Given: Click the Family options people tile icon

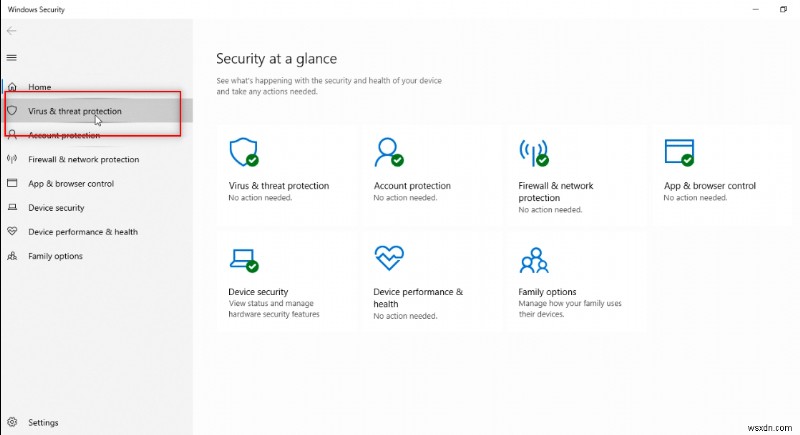Looking at the screenshot, I should tap(533, 259).
